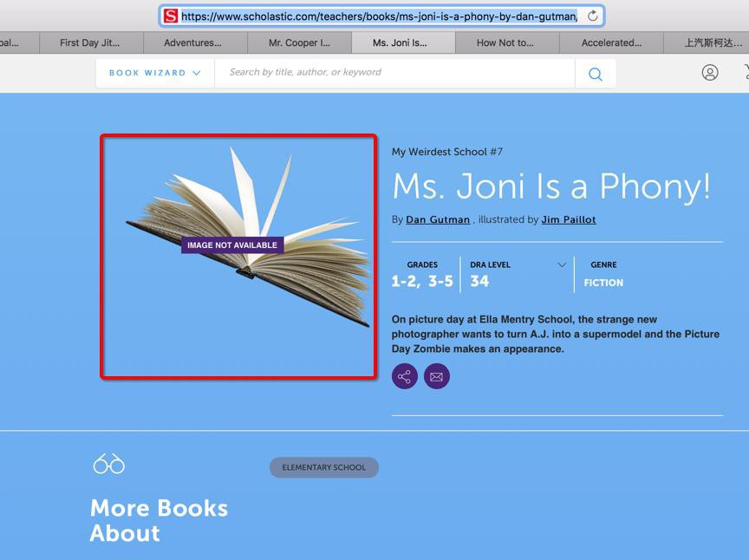Screen dimensions: 749x560
Task: Switch to the Mr. Cooper I... tab
Action: (x=299, y=43)
